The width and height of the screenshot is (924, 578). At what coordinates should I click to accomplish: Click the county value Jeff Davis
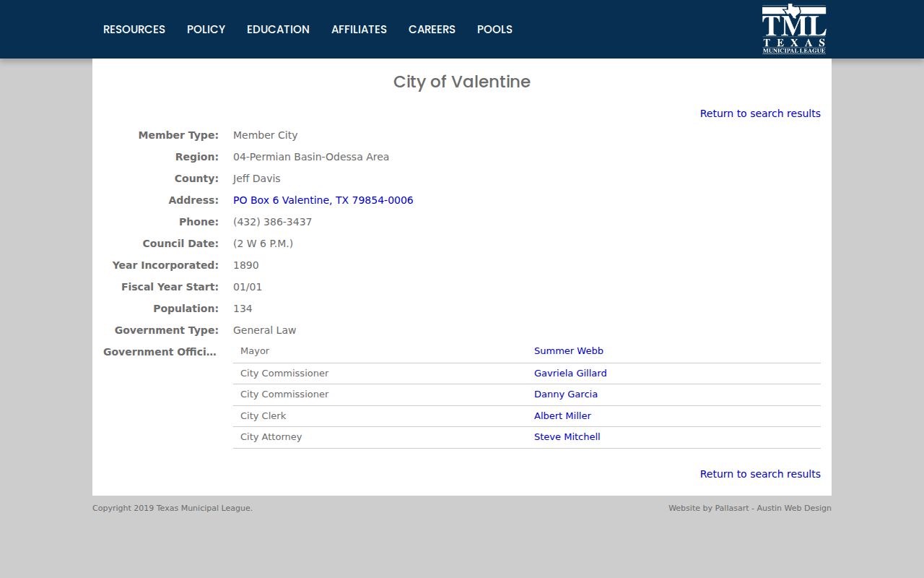[256, 178]
